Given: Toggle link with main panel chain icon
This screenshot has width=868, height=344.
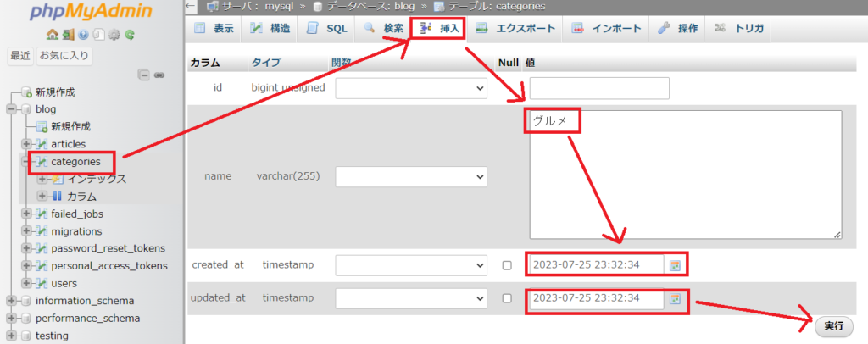Looking at the screenshot, I should [159, 75].
